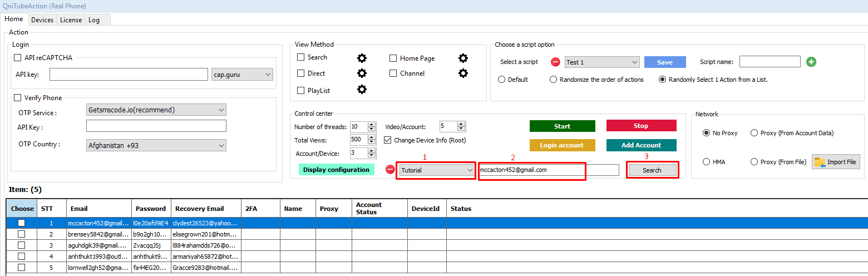
Task: Select Randomize the order of actions
Action: pyautogui.click(x=553, y=80)
